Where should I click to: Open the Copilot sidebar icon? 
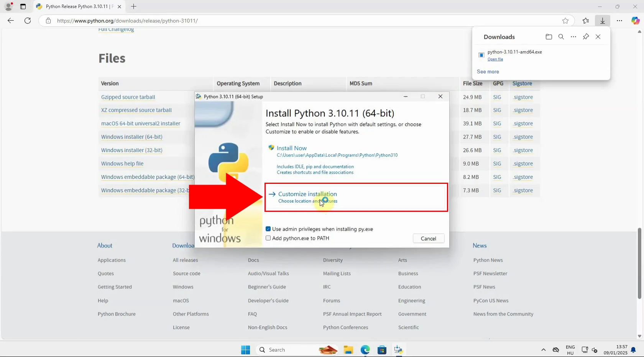click(635, 21)
